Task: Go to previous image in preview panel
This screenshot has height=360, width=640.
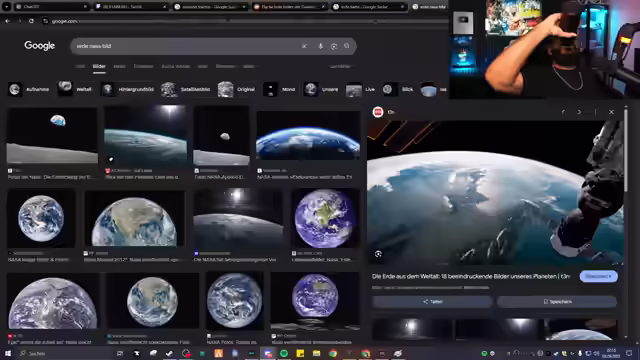Action: click(x=563, y=112)
